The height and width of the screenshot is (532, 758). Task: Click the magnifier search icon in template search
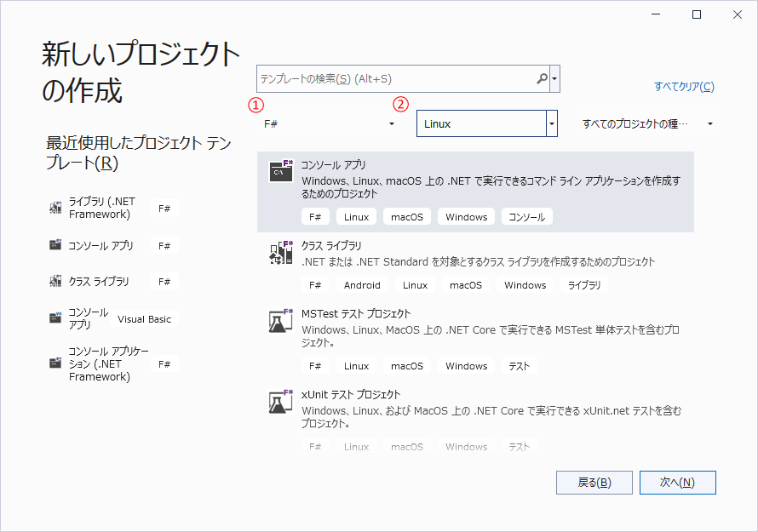click(x=542, y=78)
